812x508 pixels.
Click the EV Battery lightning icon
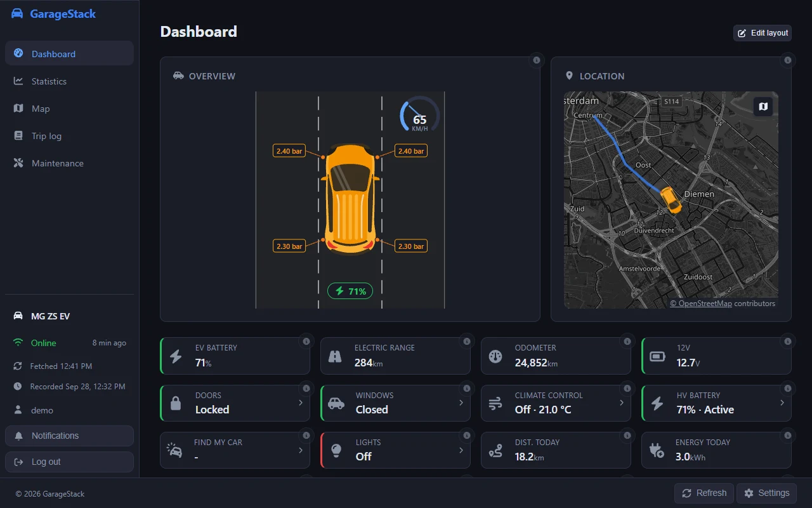(176, 356)
